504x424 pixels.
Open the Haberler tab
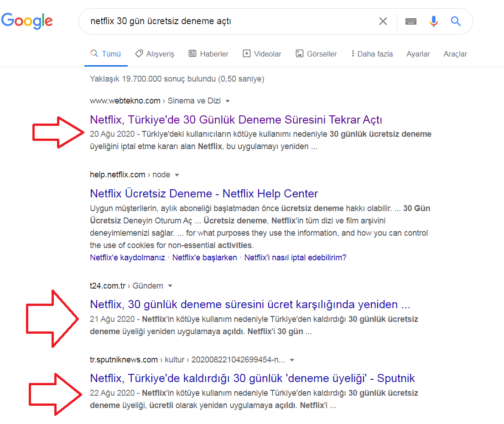208,54
